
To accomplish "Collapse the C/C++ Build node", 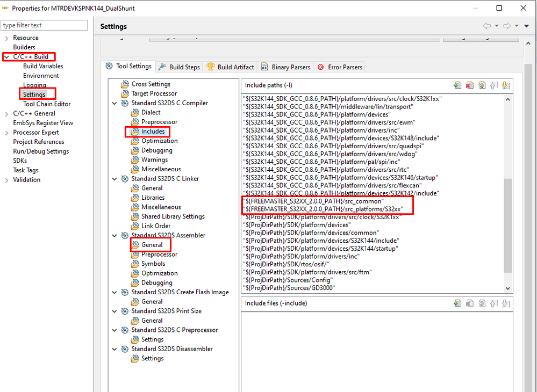I will pyautogui.click(x=6, y=57).
